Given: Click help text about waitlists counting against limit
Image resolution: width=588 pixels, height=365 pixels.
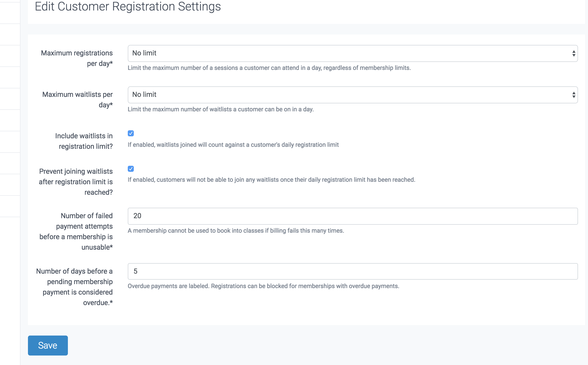Looking at the screenshot, I should click(x=233, y=145).
